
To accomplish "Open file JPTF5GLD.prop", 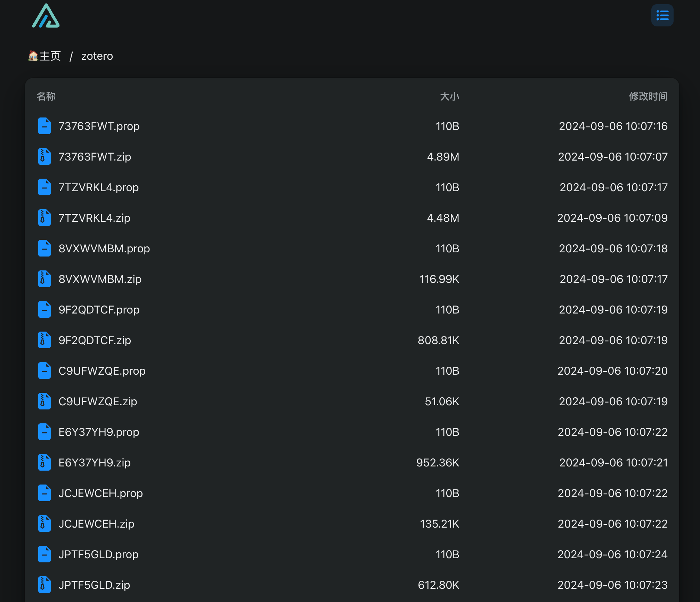I will pos(99,554).
